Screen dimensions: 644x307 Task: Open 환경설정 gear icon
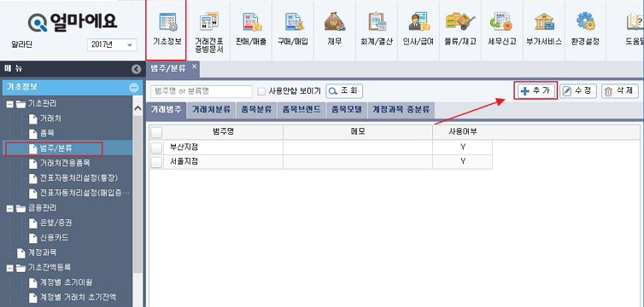[585, 21]
